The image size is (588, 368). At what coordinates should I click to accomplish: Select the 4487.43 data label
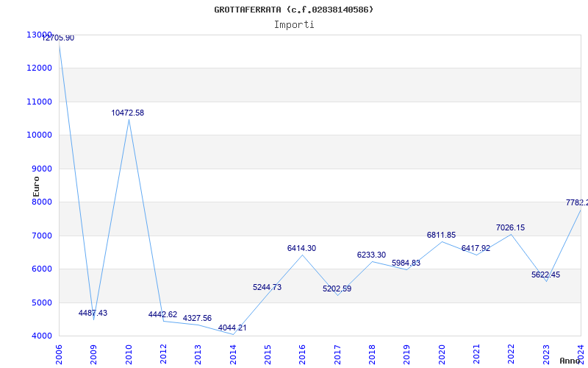click(93, 313)
